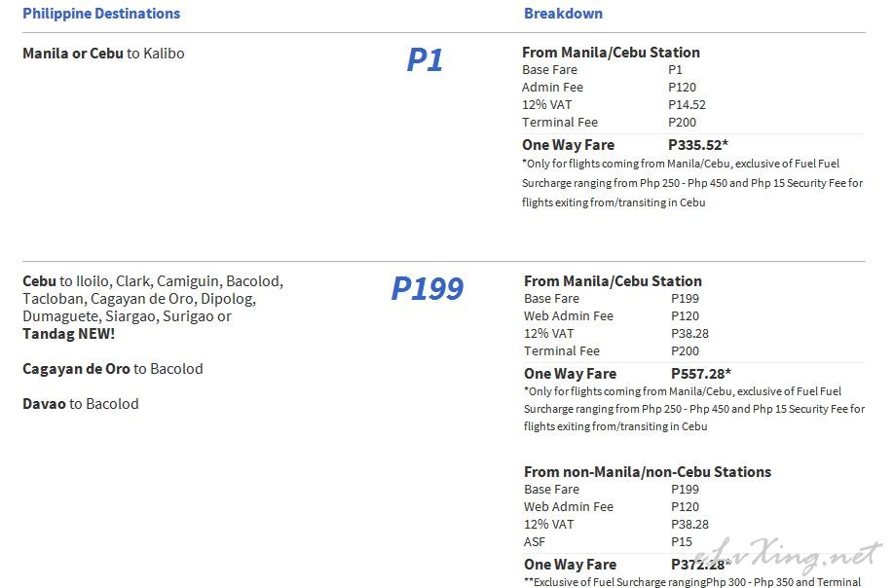The height and width of the screenshot is (588, 893).
Task: Click the Admin Fee P120 row under P1
Action: tap(610, 87)
